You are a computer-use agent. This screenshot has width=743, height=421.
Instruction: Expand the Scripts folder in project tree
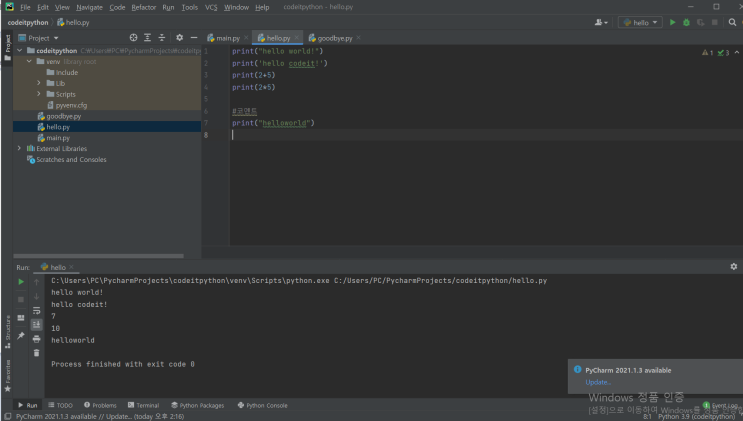click(x=38, y=94)
